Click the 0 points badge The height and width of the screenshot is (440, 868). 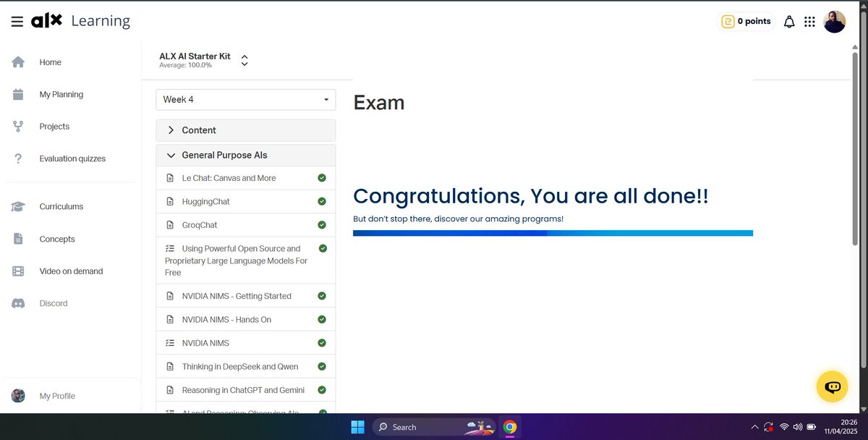point(746,22)
